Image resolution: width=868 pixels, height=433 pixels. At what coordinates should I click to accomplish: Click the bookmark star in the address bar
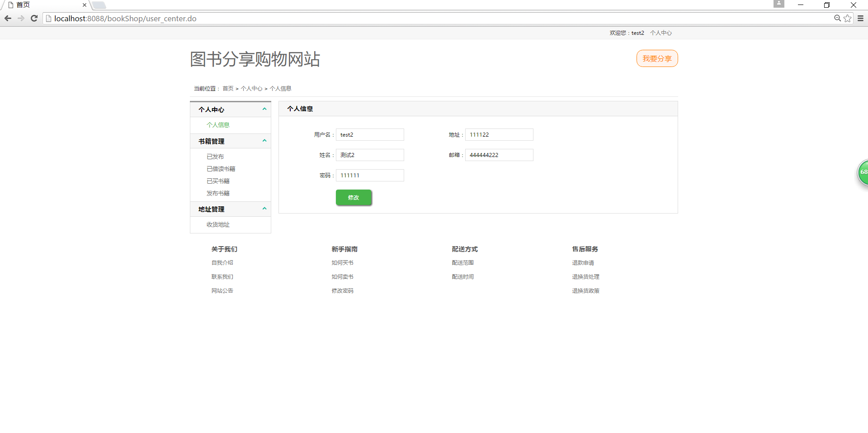847,19
